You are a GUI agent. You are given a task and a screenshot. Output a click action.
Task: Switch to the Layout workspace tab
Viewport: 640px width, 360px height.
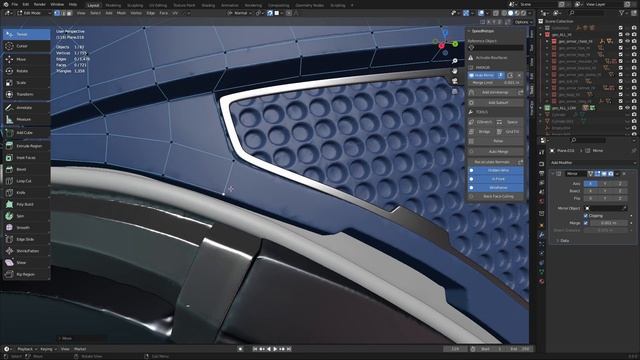(93, 5)
